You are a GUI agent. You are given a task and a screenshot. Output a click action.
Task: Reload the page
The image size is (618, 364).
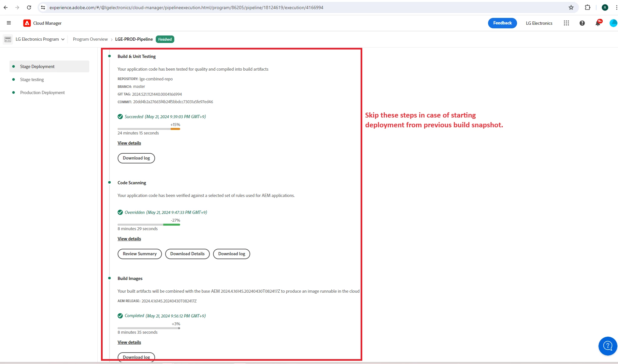29,7
